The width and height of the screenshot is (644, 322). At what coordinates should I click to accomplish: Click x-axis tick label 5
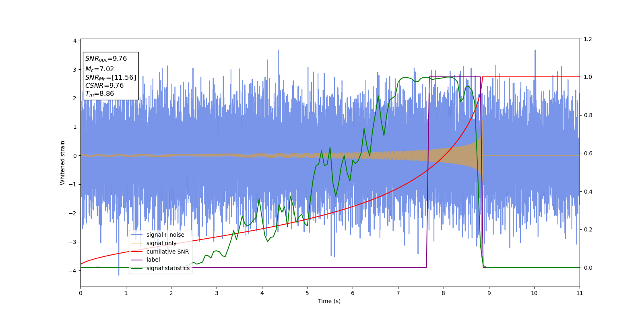tap(308, 293)
